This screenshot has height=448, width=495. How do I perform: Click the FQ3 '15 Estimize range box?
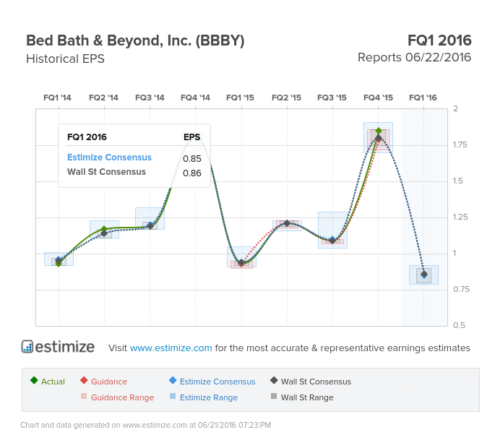(x=332, y=230)
